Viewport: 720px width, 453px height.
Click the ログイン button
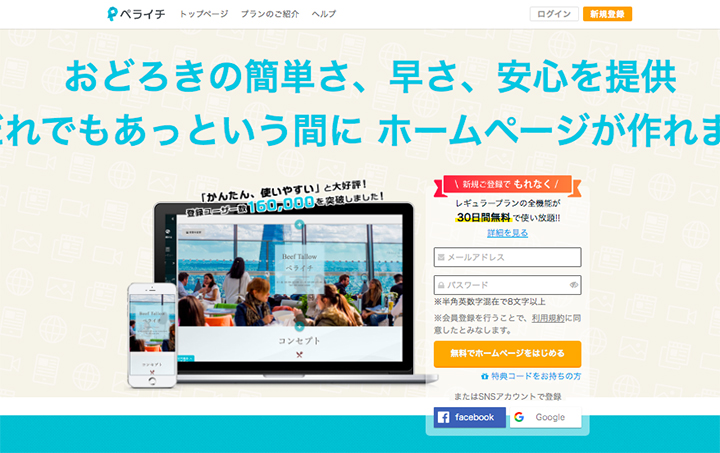tap(554, 14)
